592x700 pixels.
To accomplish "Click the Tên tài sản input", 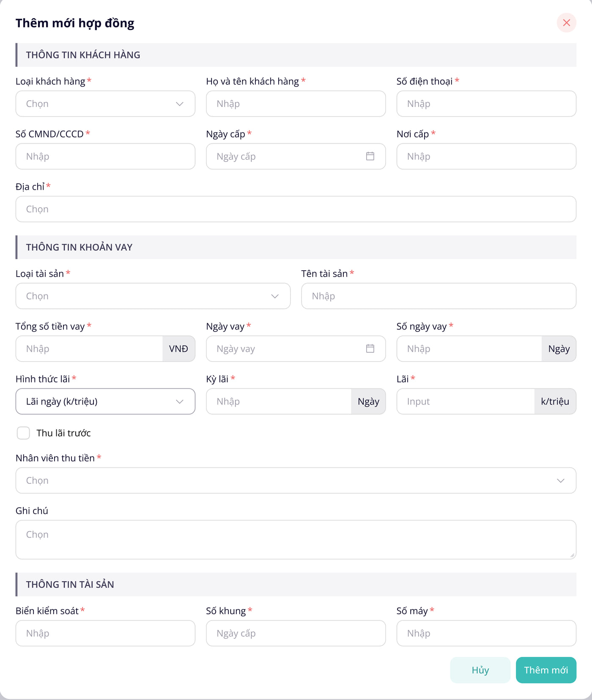I will [x=439, y=296].
